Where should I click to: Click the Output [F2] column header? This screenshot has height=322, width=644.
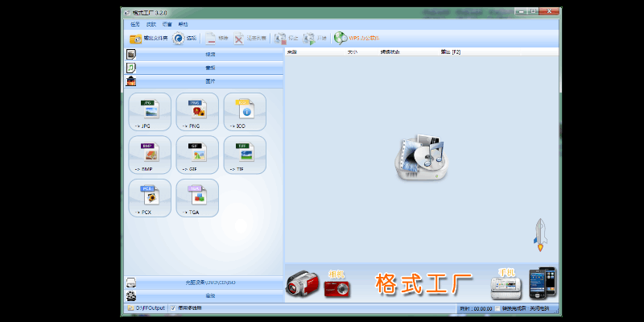(x=451, y=52)
